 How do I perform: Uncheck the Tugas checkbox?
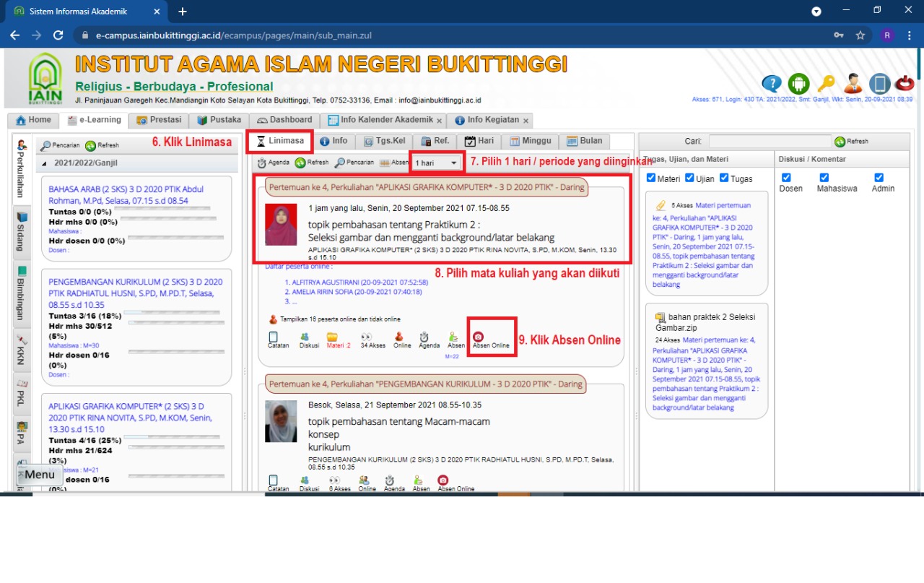[x=724, y=178]
